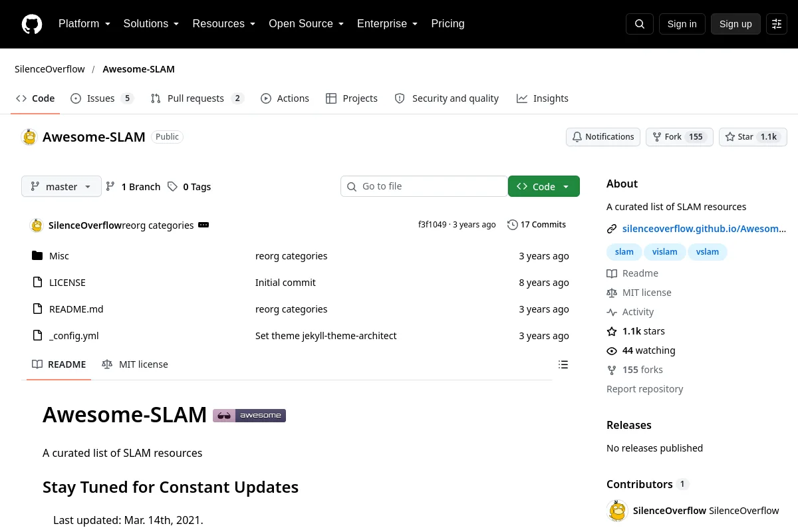Click the tag icon next to 0 Tags
798x532 pixels.
click(x=172, y=187)
